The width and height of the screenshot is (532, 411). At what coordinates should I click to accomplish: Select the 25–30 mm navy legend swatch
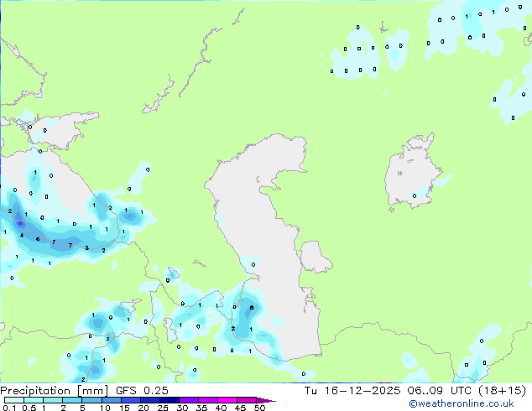pos(169,400)
